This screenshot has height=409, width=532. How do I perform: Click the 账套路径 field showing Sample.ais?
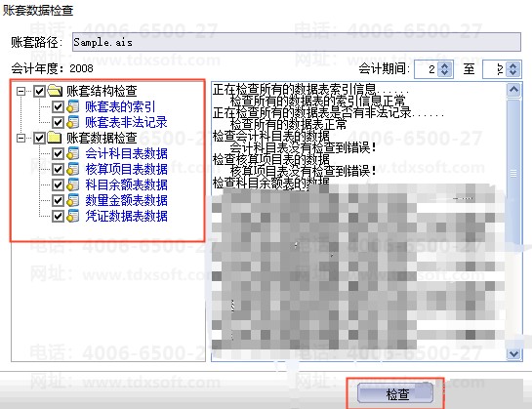coord(297,42)
